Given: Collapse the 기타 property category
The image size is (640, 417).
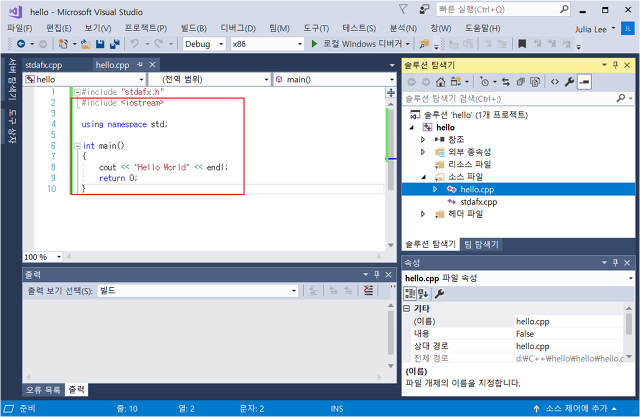Looking at the screenshot, I should 407,308.
